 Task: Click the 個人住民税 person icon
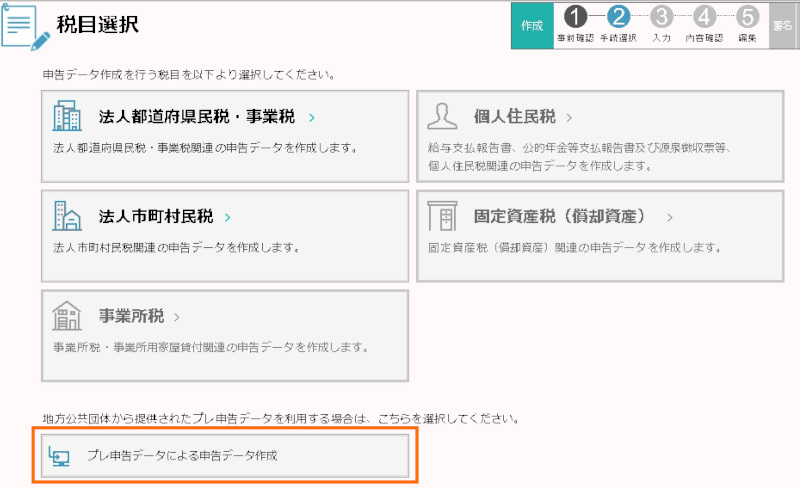click(442, 116)
